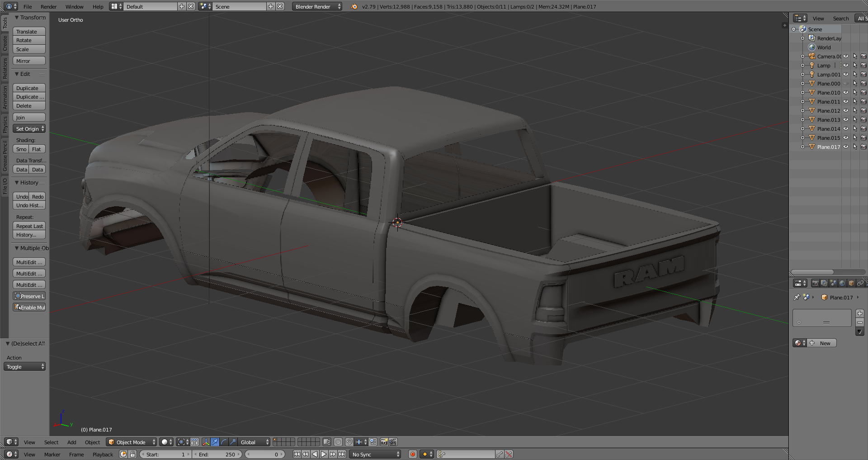Viewport: 868px width, 460px height.
Task: Remove material slot with minus icon
Action: point(860,322)
